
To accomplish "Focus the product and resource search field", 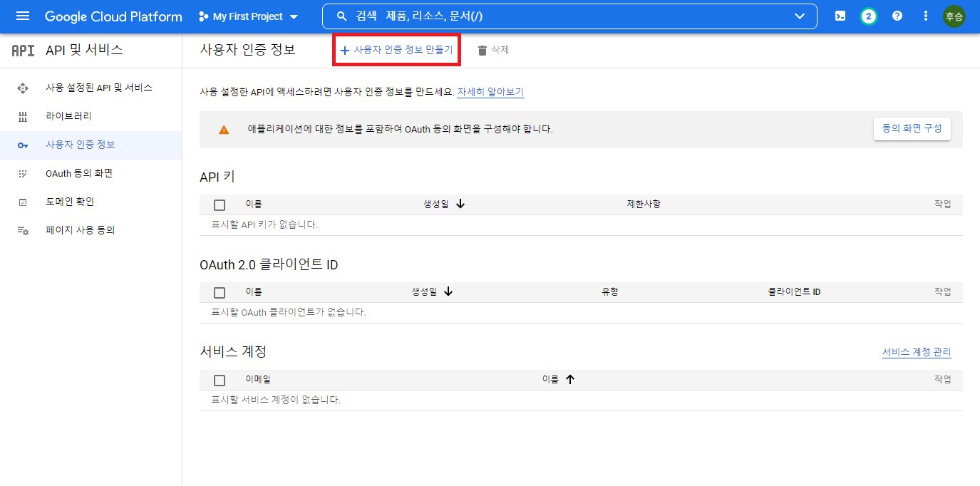I will [570, 16].
